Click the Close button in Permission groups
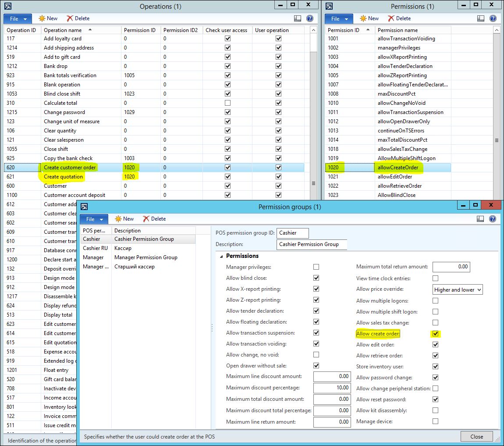Viewport: 504px width, 446px height. pos(476,436)
